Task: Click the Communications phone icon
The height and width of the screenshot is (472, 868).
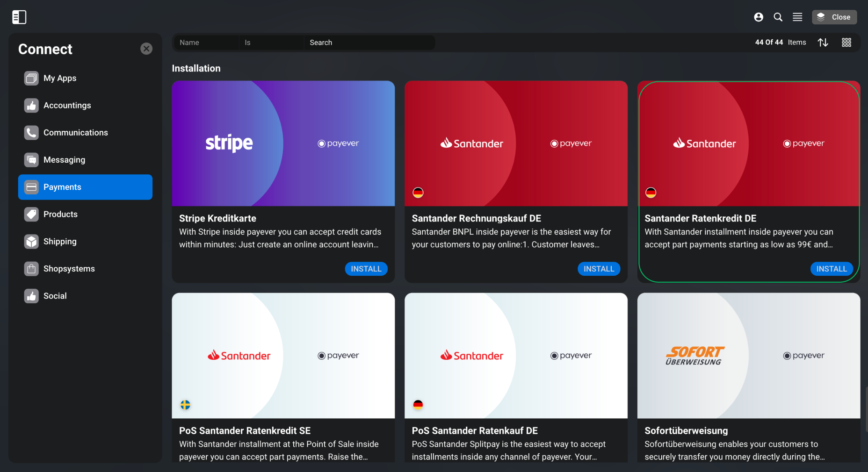Action: click(x=31, y=133)
